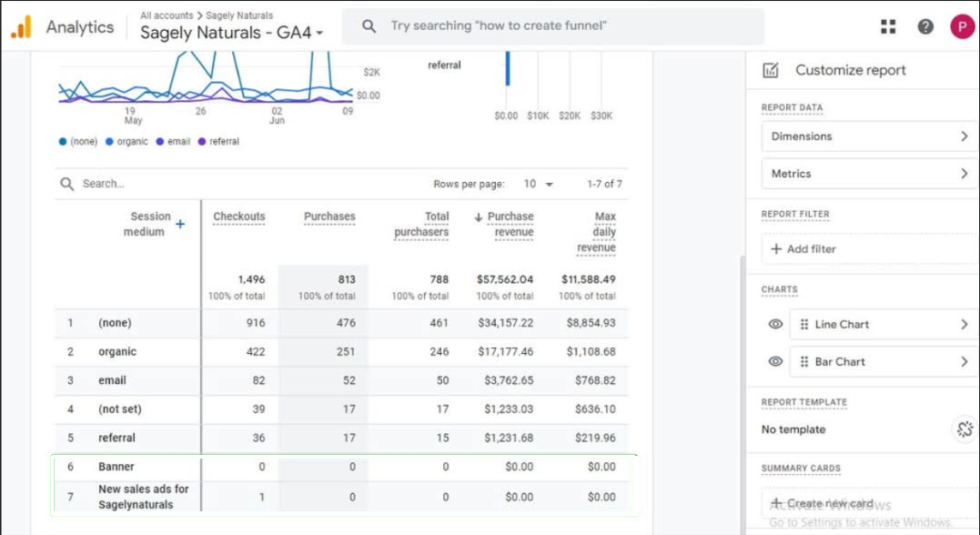Click the $17,177.46 revenue cell
This screenshot has height=535, width=980.
coord(506,352)
